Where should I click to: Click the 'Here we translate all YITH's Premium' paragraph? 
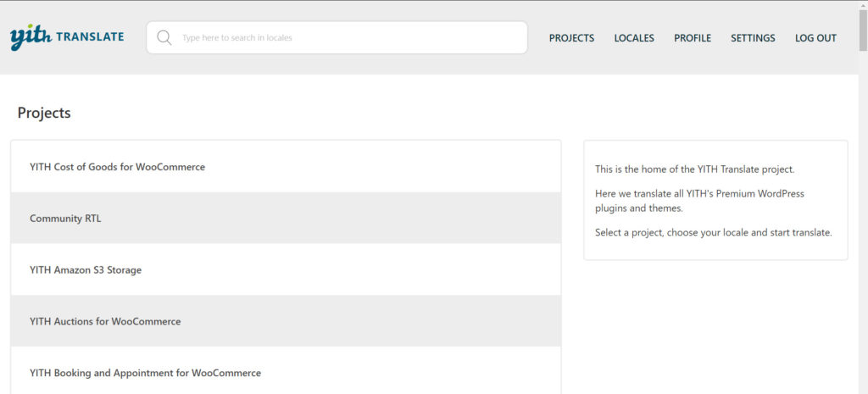[699, 202]
